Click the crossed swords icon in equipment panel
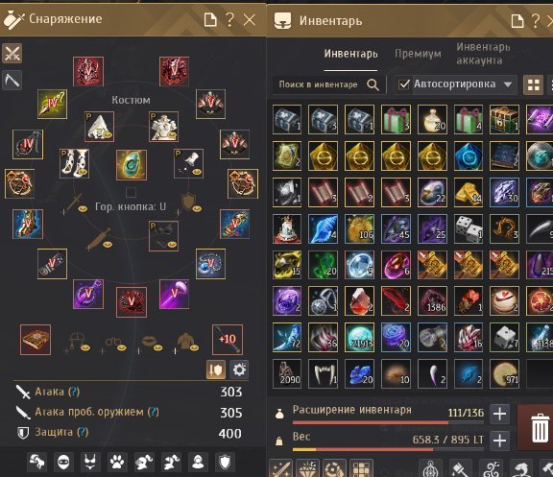553x477 pixels. point(12,54)
